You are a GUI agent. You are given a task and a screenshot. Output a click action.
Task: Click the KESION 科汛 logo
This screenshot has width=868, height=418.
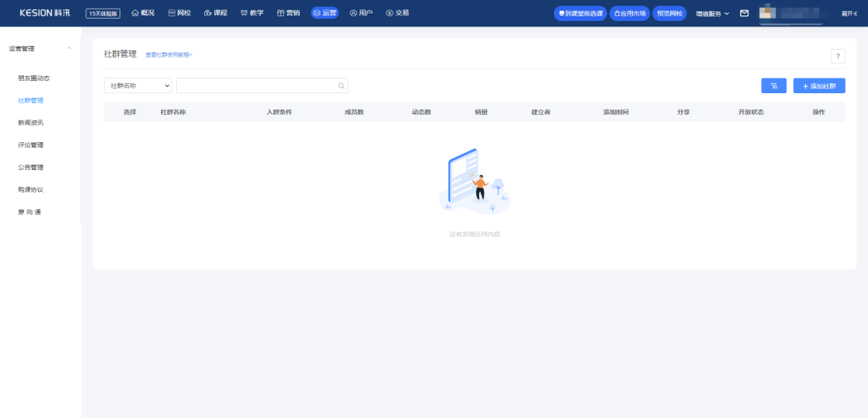coord(45,12)
